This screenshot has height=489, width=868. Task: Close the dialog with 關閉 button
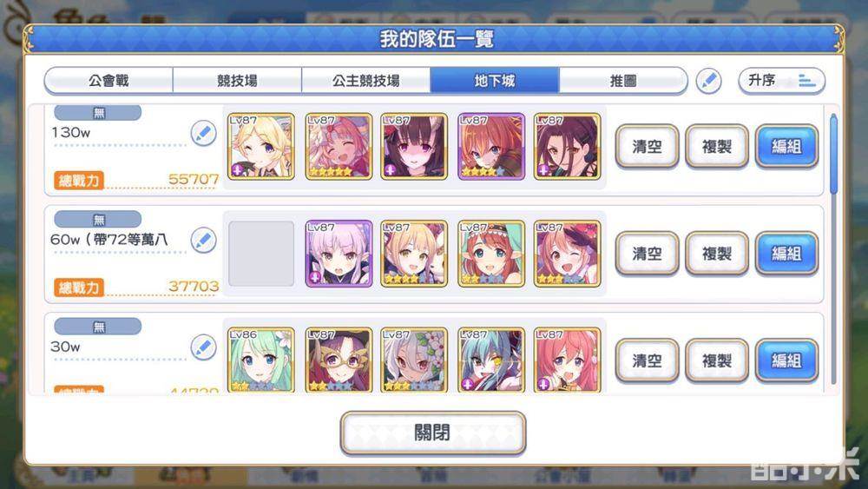(x=432, y=433)
